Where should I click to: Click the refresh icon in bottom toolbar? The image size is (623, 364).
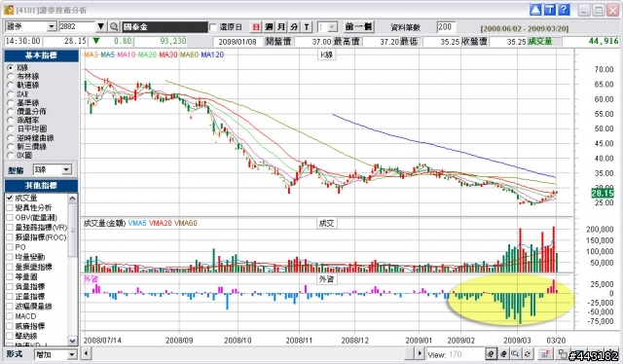[x=528, y=353]
